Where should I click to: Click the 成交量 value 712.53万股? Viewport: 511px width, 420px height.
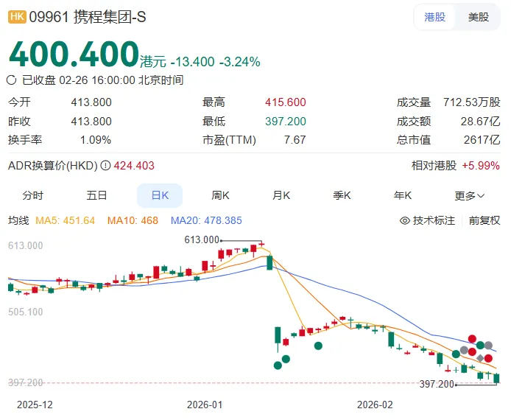[471, 102]
